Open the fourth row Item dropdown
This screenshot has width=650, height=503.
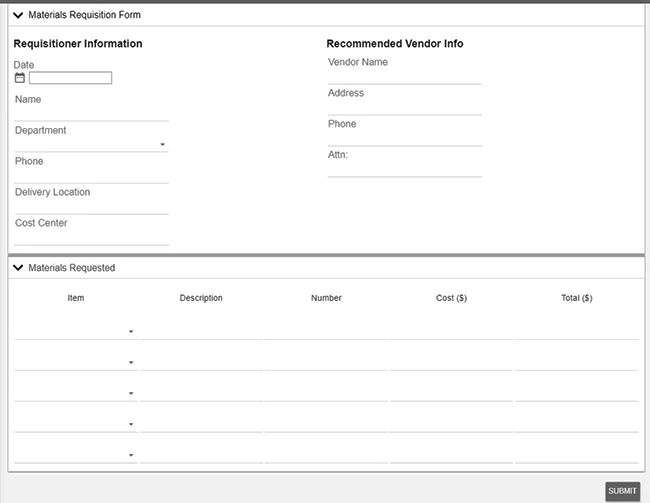[131, 424]
